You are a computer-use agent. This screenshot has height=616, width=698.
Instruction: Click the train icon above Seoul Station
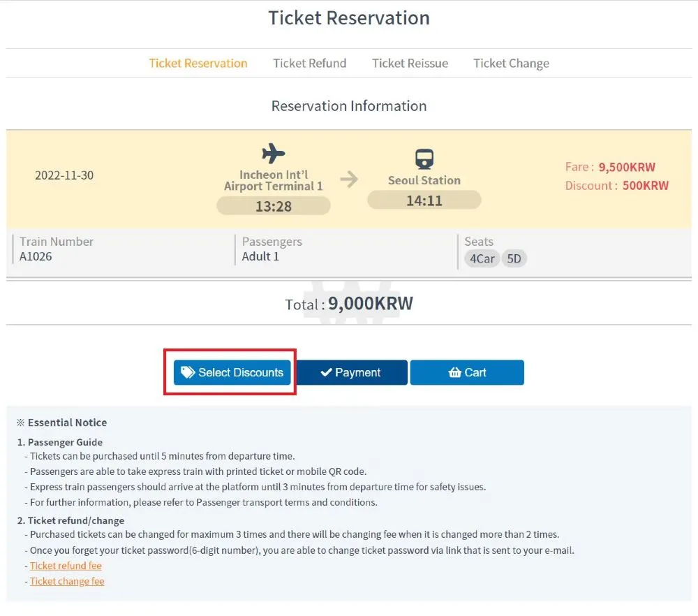[424, 159]
